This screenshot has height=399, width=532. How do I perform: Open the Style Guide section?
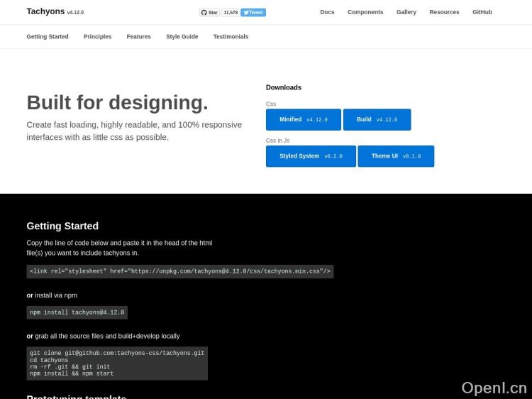click(x=182, y=37)
